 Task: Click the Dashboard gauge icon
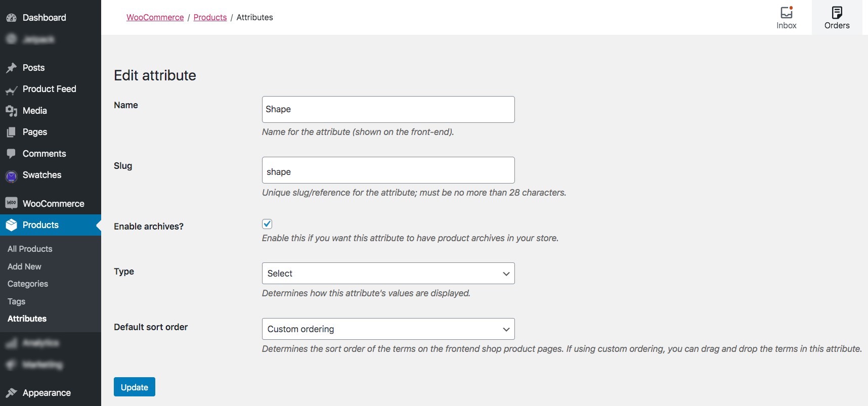click(11, 18)
